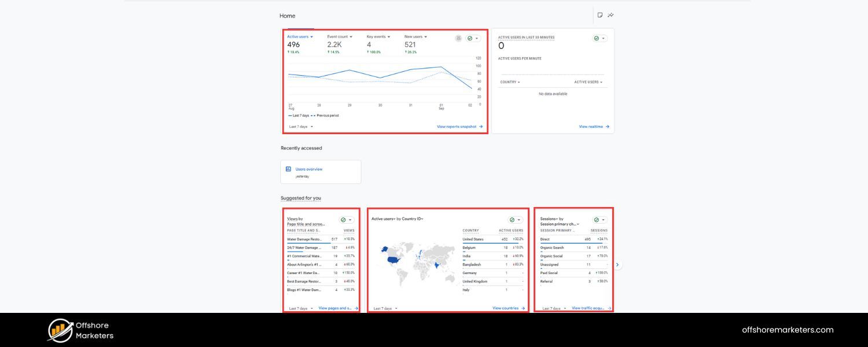Click the right arrow to see more suggested cards
This screenshot has width=868, height=347.
[617, 264]
